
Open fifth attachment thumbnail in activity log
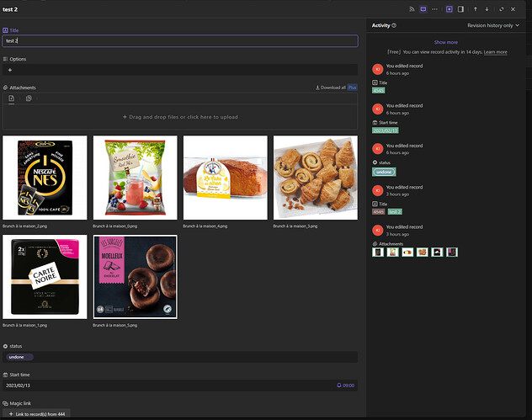pos(437,252)
